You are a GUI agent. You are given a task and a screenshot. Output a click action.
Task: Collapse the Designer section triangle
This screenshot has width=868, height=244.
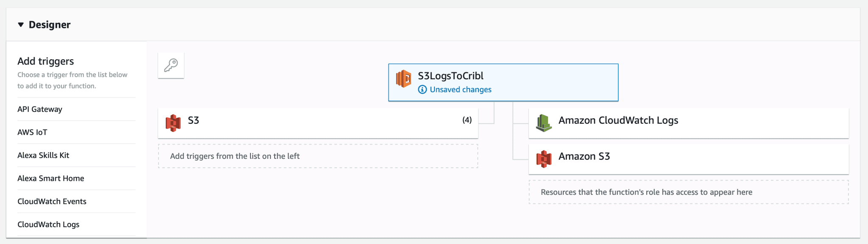[x=21, y=25]
